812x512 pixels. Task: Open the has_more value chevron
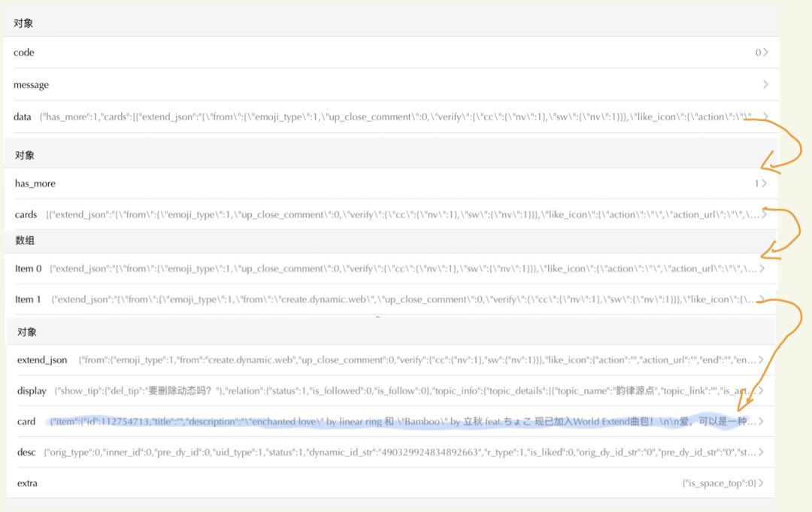click(x=764, y=183)
